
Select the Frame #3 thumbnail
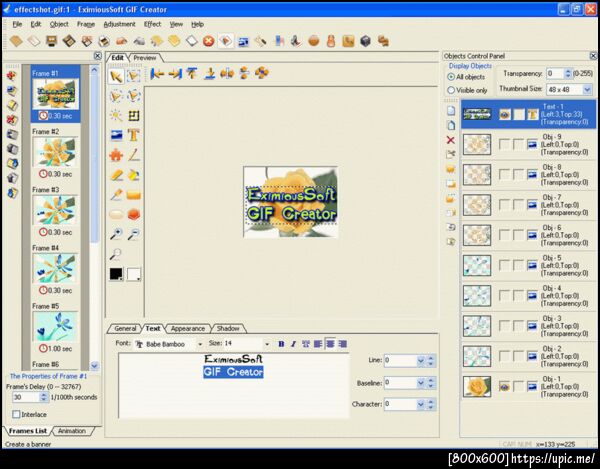pyautogui.click(x=55, y=210)
